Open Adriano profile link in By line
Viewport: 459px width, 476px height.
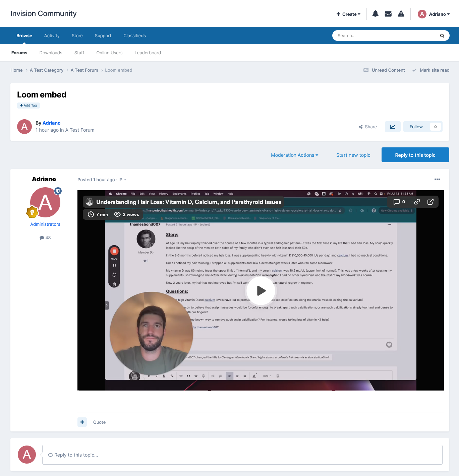coord(52,123)
